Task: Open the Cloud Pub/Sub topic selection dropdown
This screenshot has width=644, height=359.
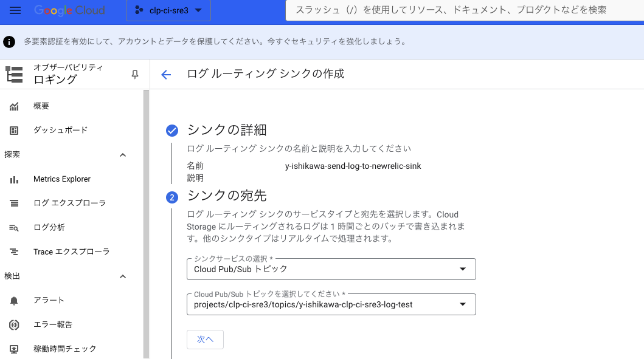Action: tap(331, 304)
